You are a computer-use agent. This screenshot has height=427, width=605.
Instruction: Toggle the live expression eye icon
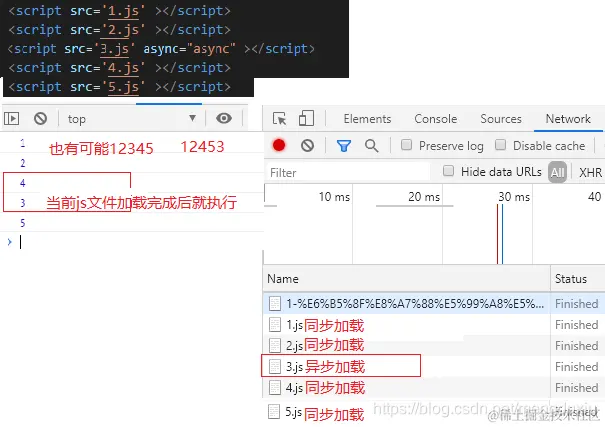click(x=224, y=118)
